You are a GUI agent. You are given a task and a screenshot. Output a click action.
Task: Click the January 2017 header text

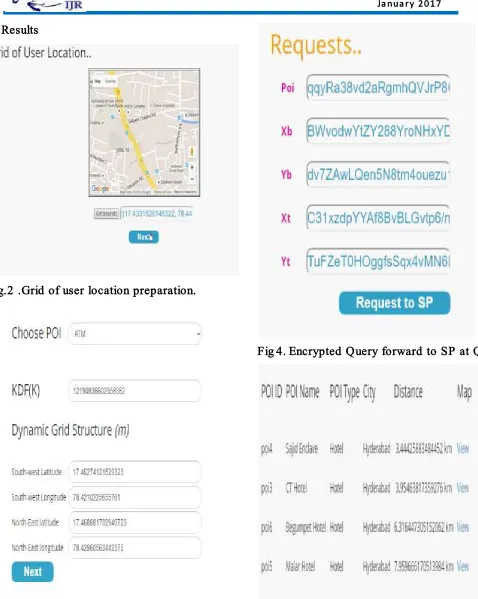409,4
